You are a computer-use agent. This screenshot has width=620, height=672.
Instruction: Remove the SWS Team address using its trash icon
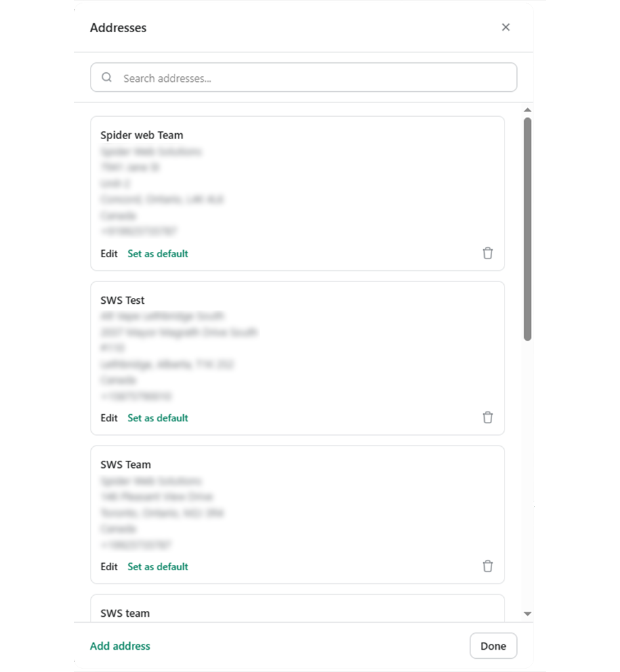[487, 566]
